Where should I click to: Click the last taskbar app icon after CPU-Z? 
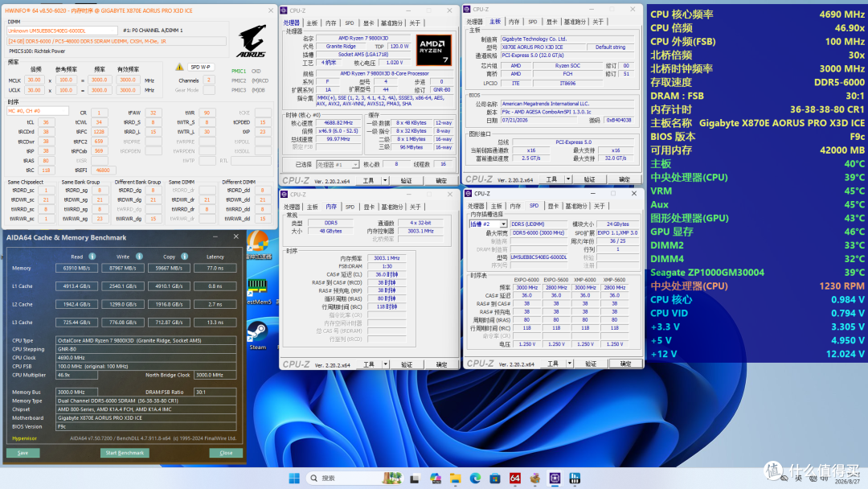[575, 479]
